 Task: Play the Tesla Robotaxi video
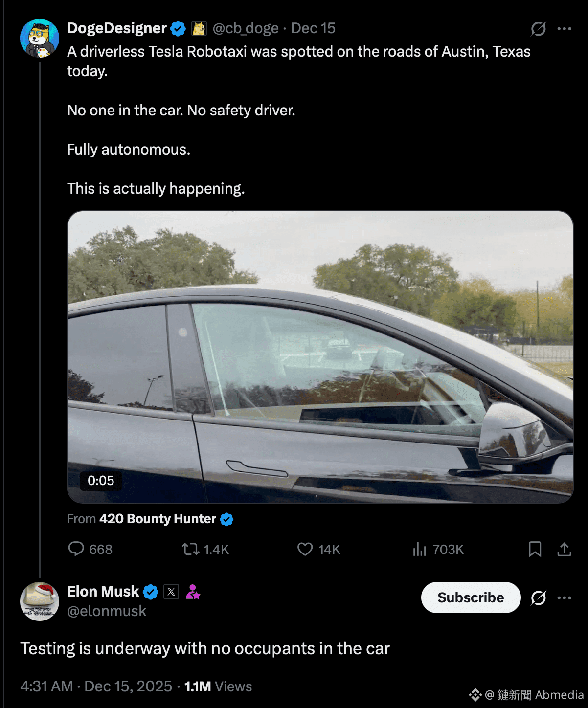point(320,357)
